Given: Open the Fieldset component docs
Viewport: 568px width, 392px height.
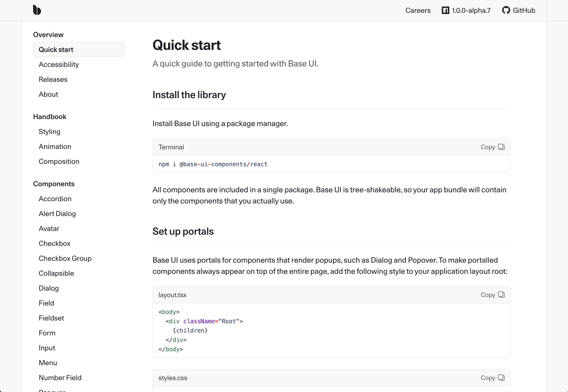Looking at the screenshot, I should coord(51,318).
